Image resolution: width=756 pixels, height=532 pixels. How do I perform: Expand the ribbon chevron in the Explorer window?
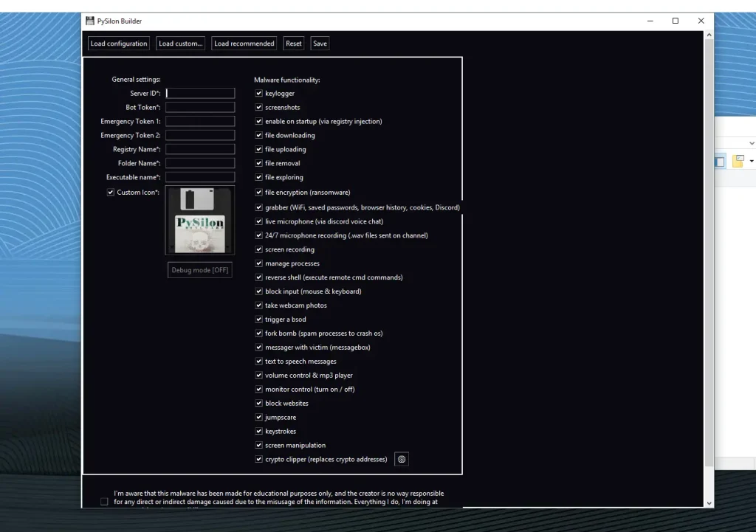point(752,143)
